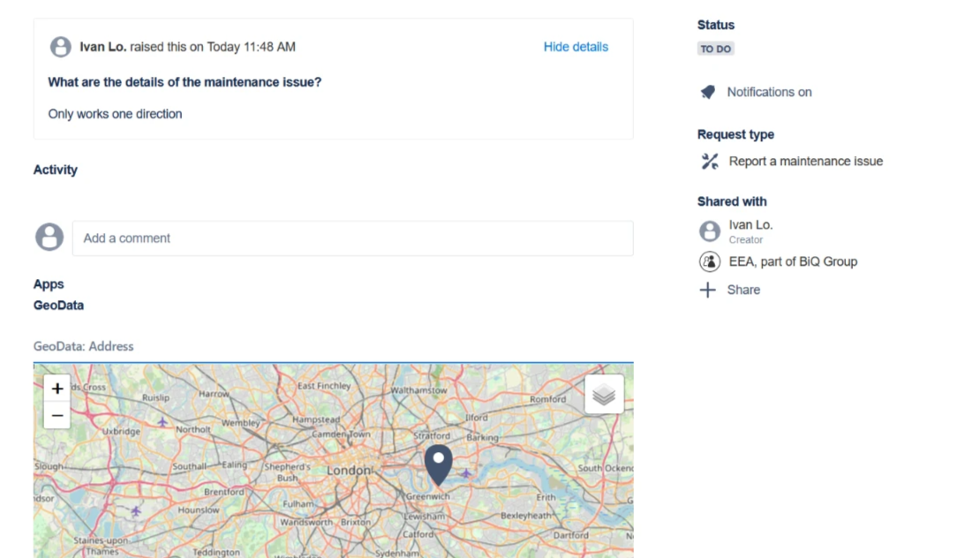Click the TO DO status badge
Image resolution: width=980 pixels, height=558 pixels.
(716, 49)
